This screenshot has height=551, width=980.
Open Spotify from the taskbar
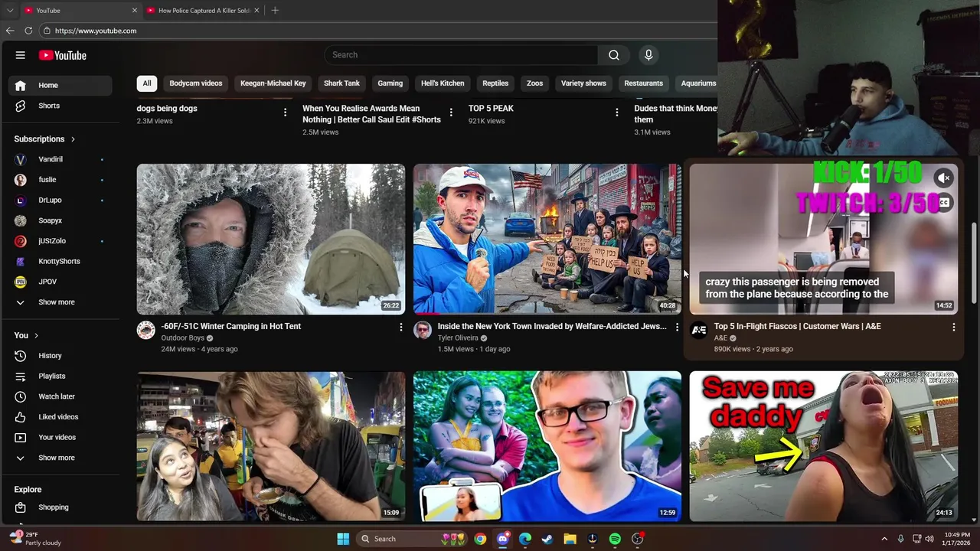pos(615,539)
